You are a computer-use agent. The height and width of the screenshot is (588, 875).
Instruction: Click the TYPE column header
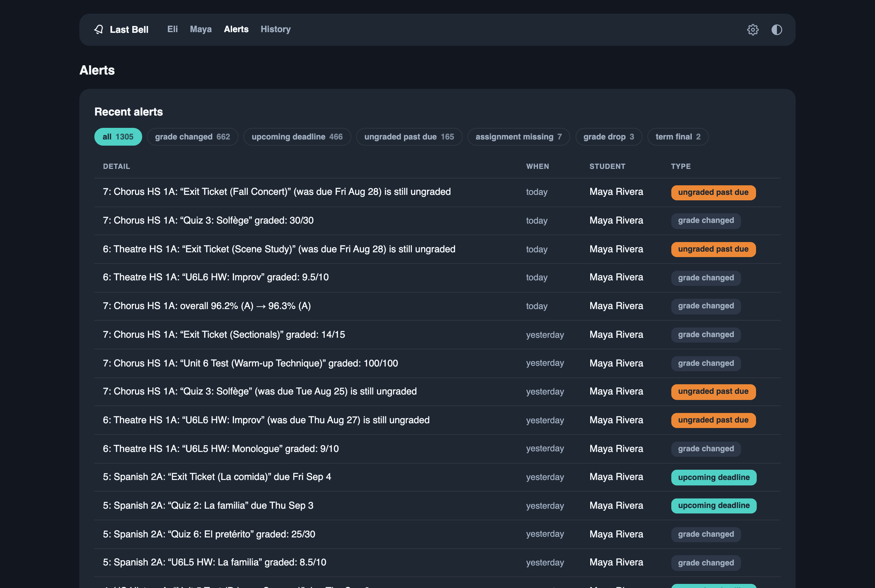[681, 166]
